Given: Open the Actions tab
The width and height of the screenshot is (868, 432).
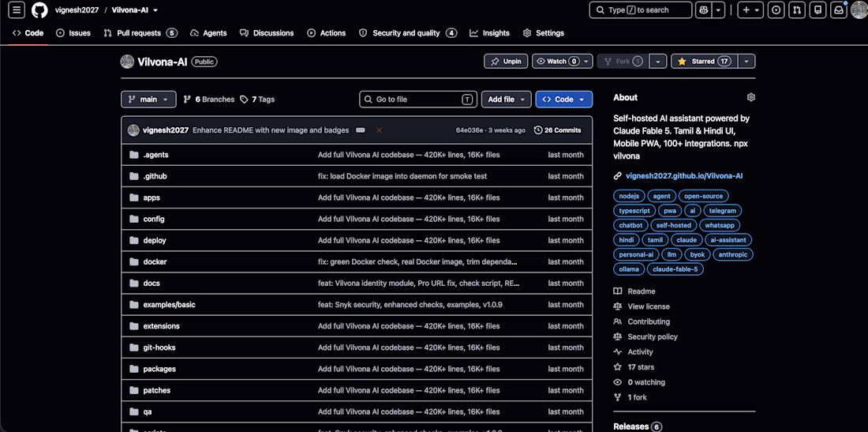Looking at the screenshot, I should tap(327, 33).
